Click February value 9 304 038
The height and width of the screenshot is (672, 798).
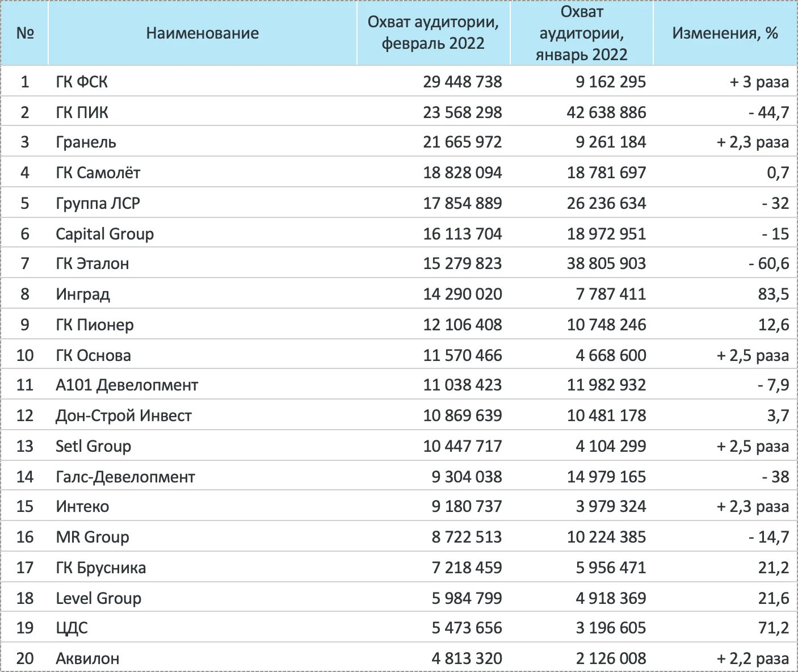467,476
